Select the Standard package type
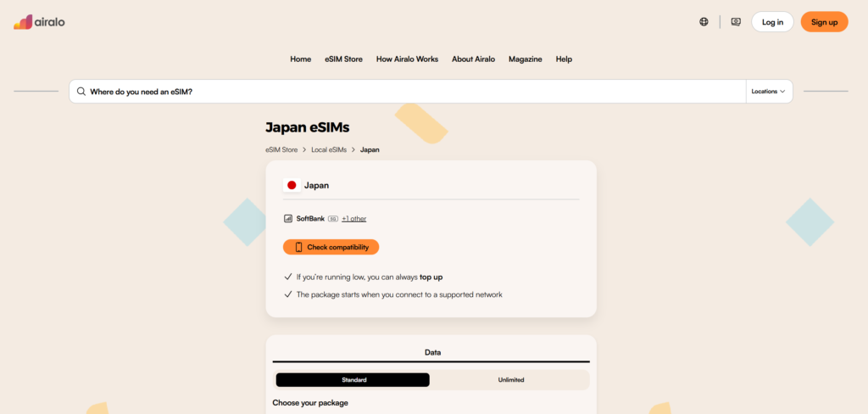 (353, 380)
